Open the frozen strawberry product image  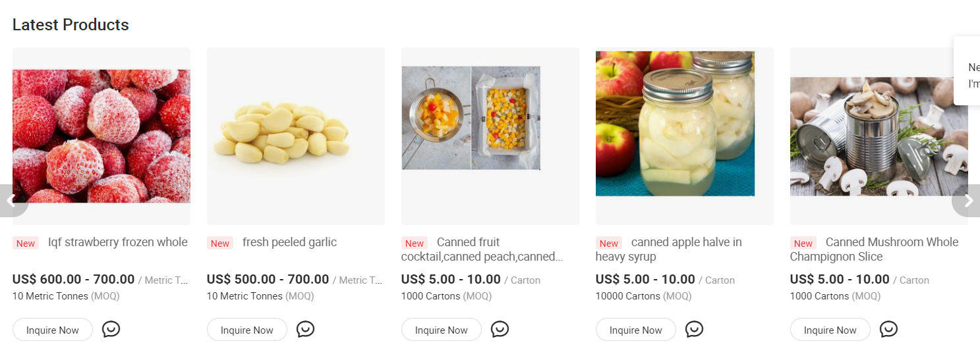point(101,136)
